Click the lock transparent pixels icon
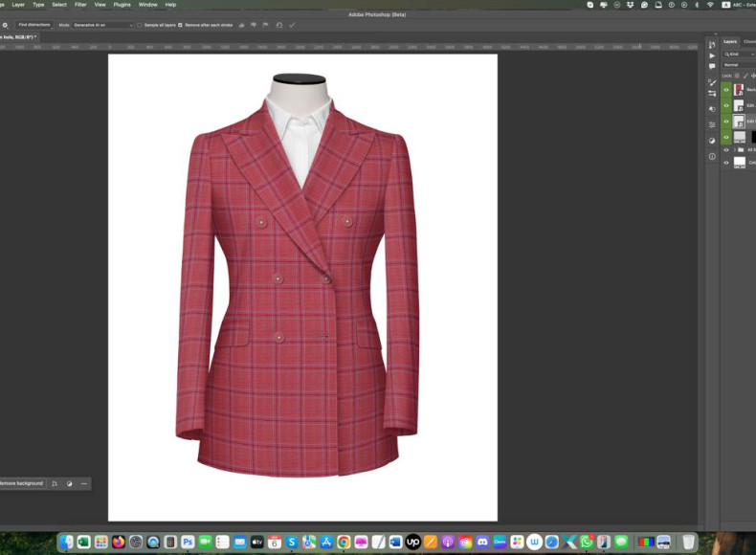756x555 pixels. [737, 76]
